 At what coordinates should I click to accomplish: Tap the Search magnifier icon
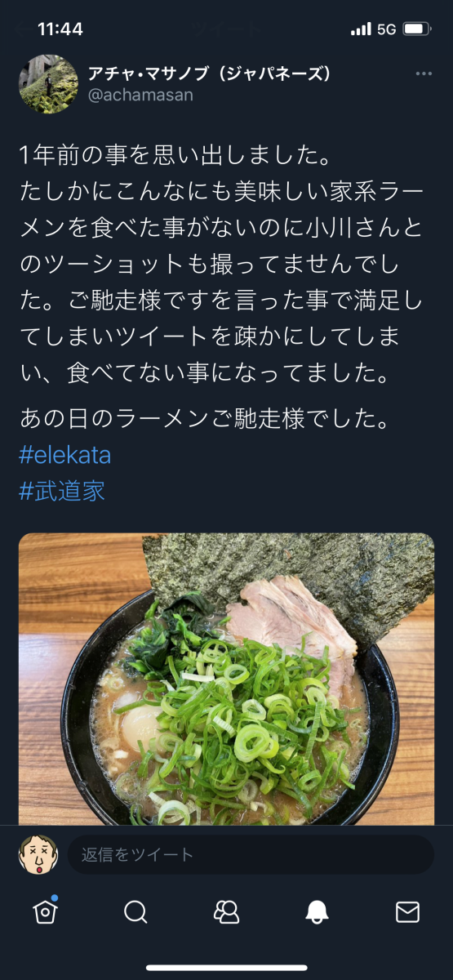click(x=135, y=911)
